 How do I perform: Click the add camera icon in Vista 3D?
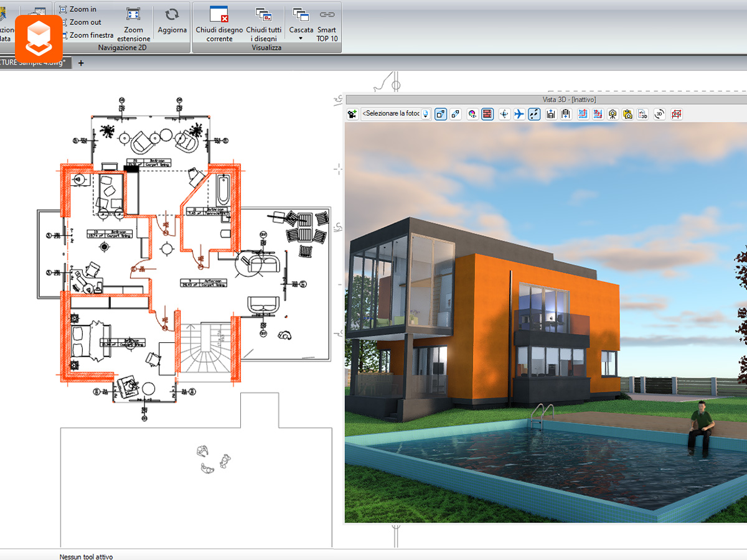[352, 114]
